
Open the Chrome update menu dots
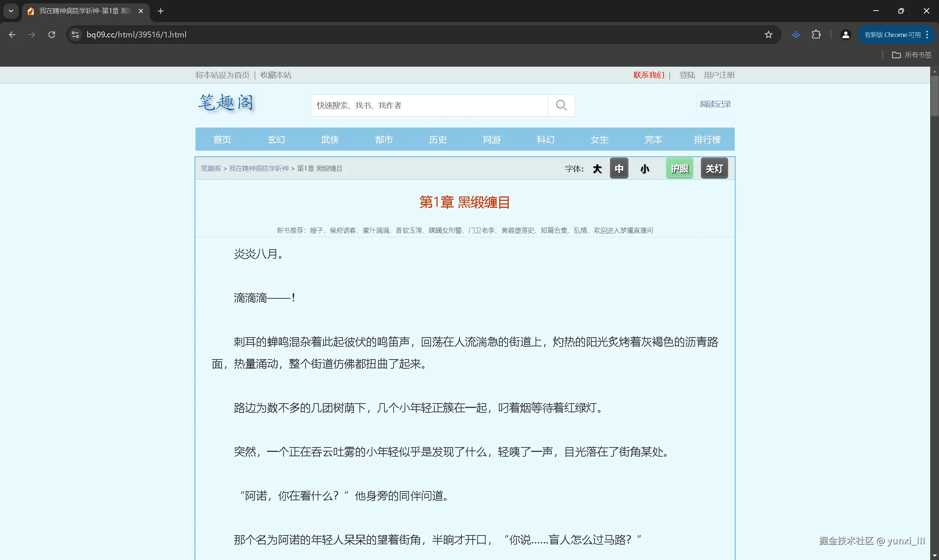click(927, 35)
